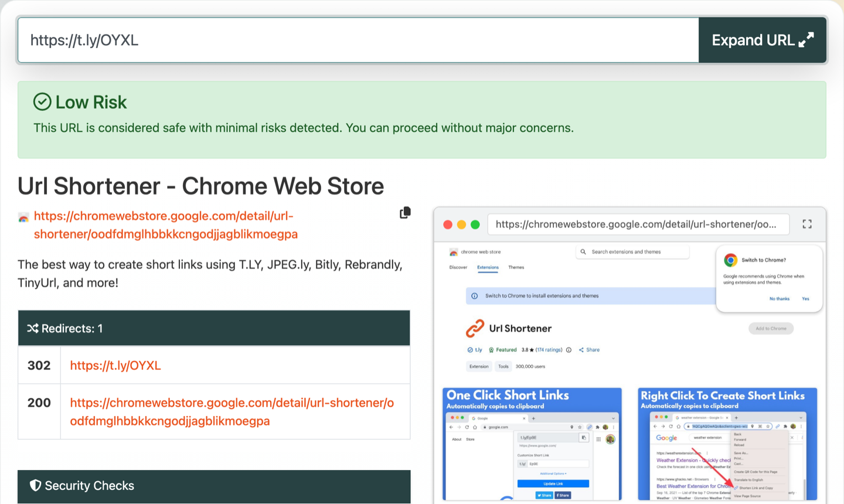Screen dimensions: 844x504
Task: Click the Security Checks header
Action: tap(214, 486)
